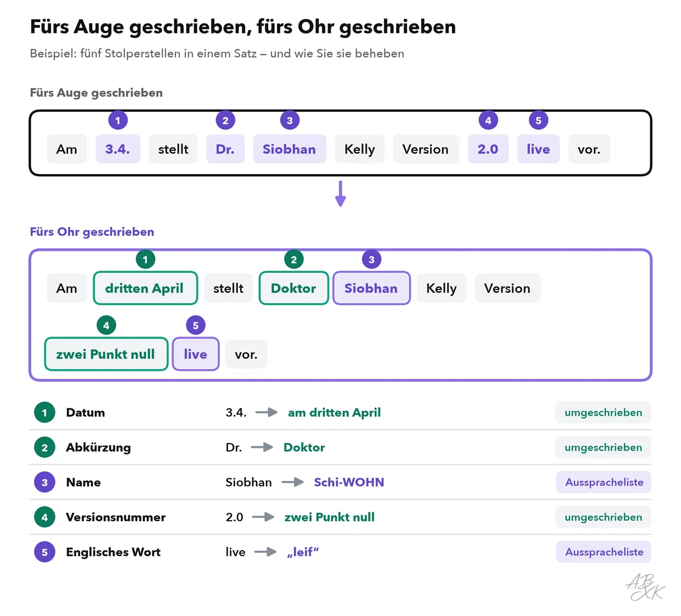Image resolution: width=681 pixels, height=616 pixels.
Task: Click the green number 1 badge in the Datum row
Action: click(45, 412)
